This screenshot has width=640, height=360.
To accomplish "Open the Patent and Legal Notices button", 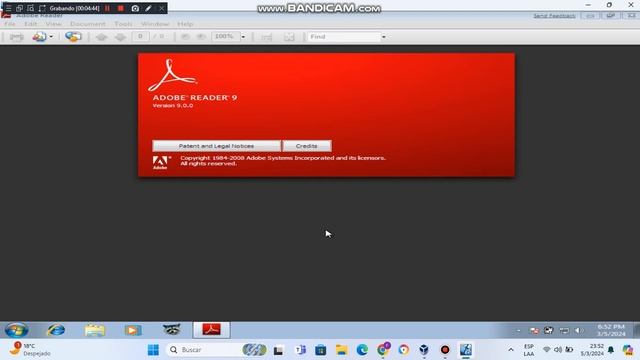I will (216, 146).
